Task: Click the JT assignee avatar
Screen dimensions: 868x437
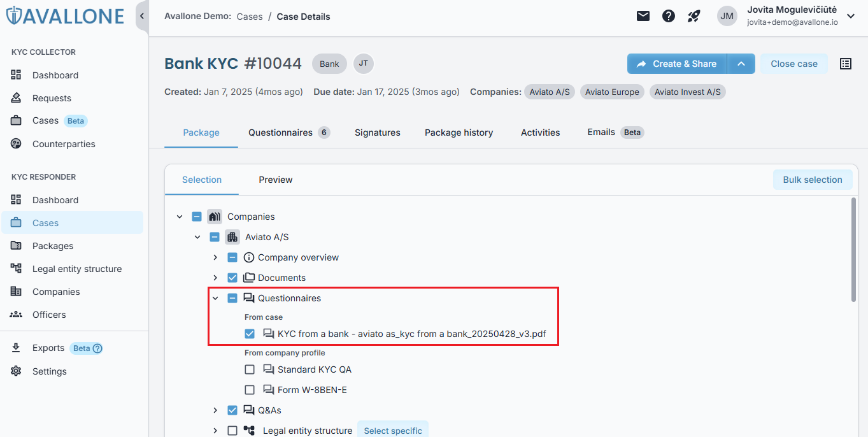Action: point(364,63)
